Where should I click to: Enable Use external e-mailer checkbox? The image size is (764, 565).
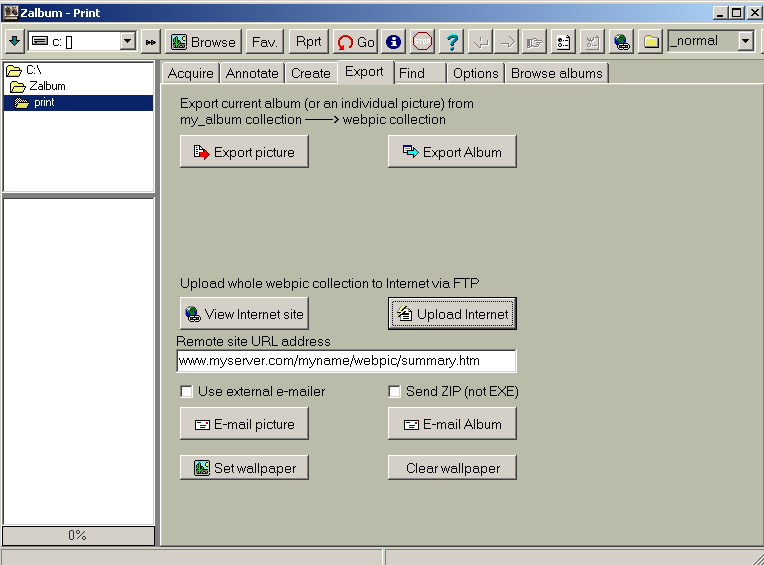click(x=186, y=392)
